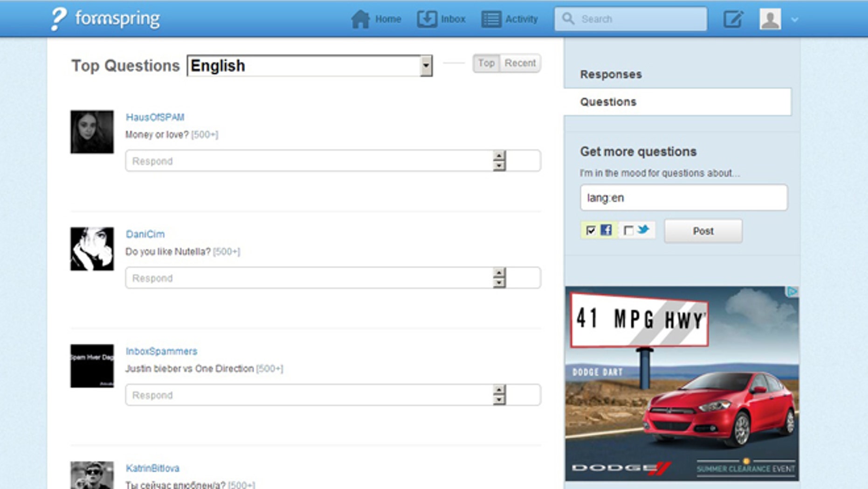The image size is (868, 489).
Task: Click KatrinBitlova avatar thumbnail
Action: pos(92,475)
